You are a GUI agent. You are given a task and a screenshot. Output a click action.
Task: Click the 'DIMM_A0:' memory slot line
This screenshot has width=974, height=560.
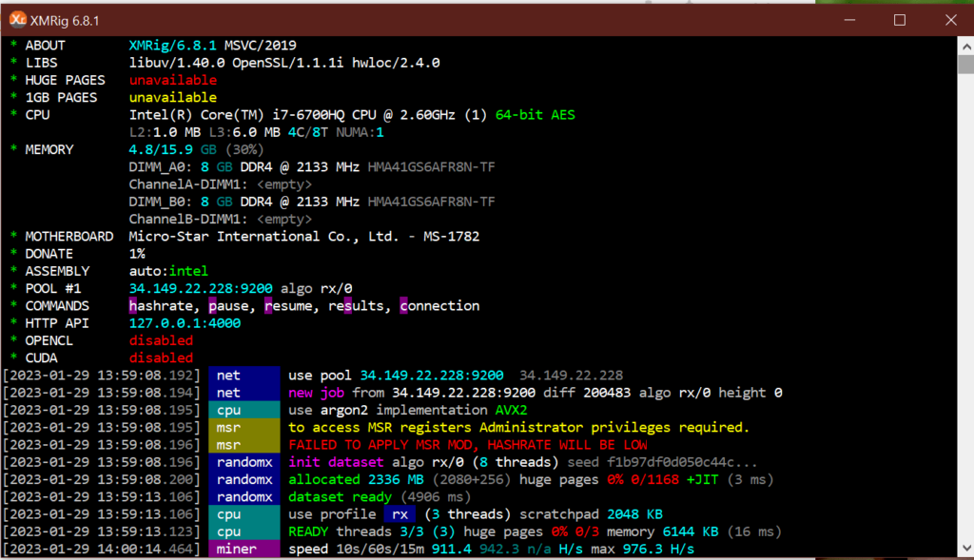312,167
